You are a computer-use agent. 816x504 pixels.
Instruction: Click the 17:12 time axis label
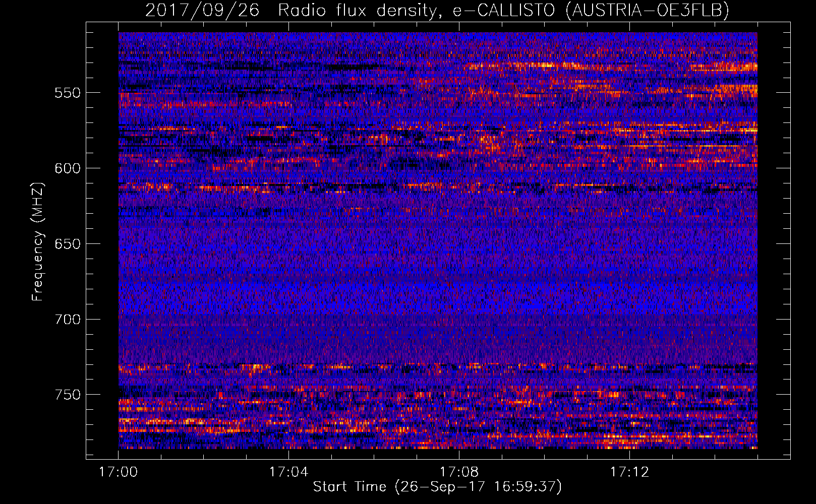tap(629, 472)
